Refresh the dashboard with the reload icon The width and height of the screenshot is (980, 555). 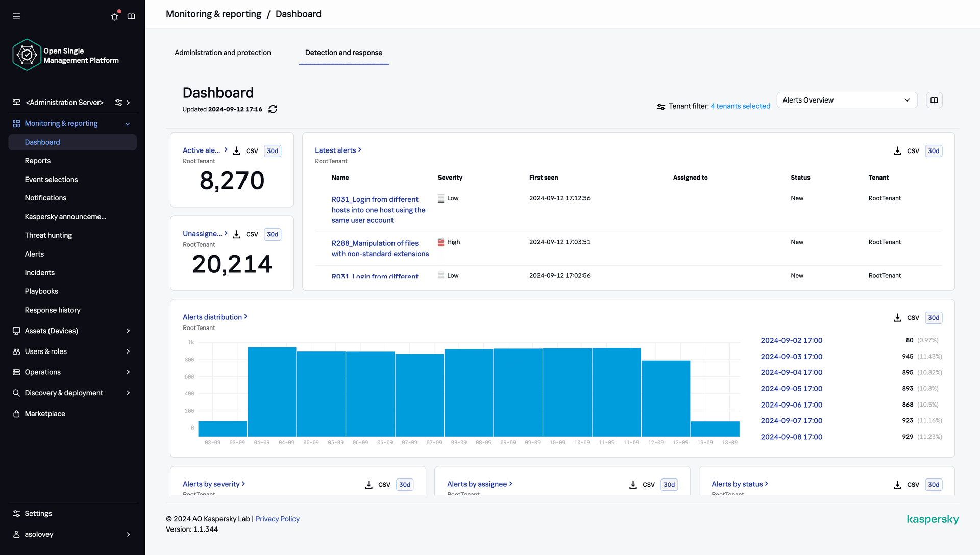[x=273, y=109]
